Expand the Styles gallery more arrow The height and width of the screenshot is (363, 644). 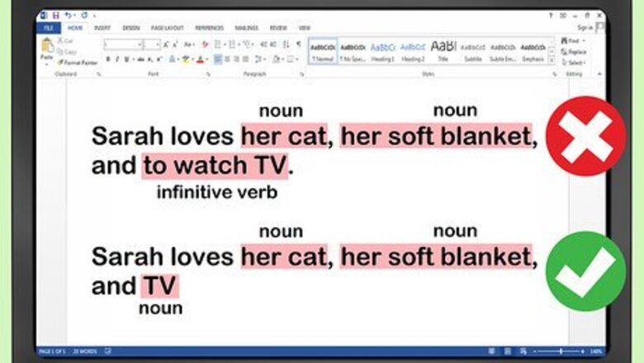pyautogui.click(x=551, y=60)
